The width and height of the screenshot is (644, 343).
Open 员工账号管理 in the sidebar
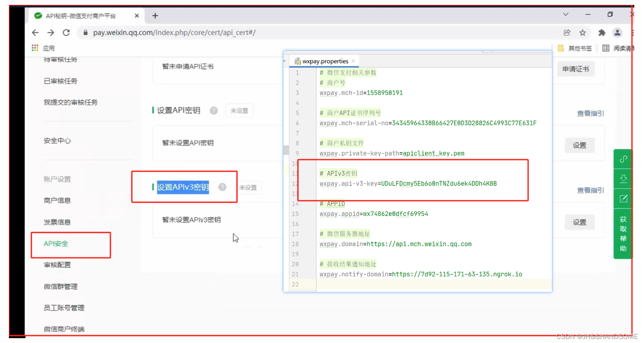point(64,308)
